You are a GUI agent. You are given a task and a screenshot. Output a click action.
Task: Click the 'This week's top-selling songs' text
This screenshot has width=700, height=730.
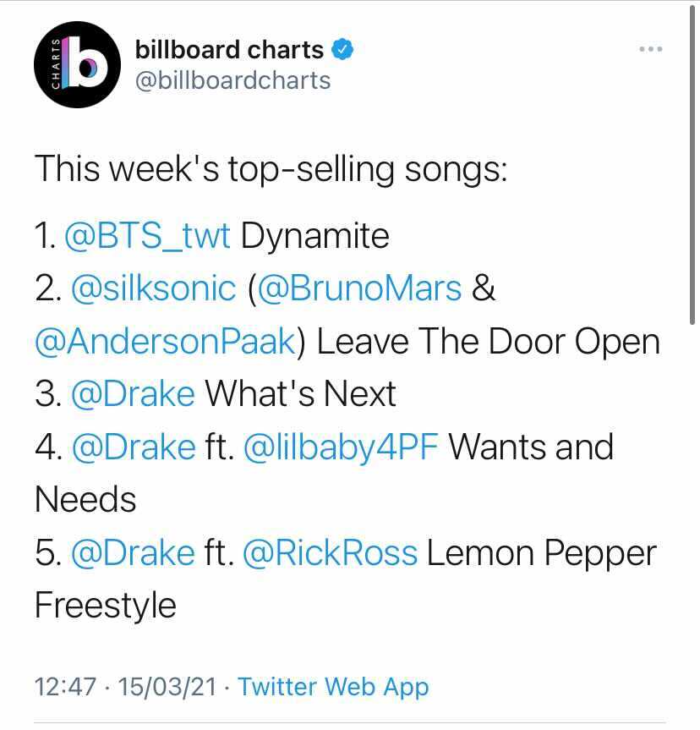(x=271, y=168)
